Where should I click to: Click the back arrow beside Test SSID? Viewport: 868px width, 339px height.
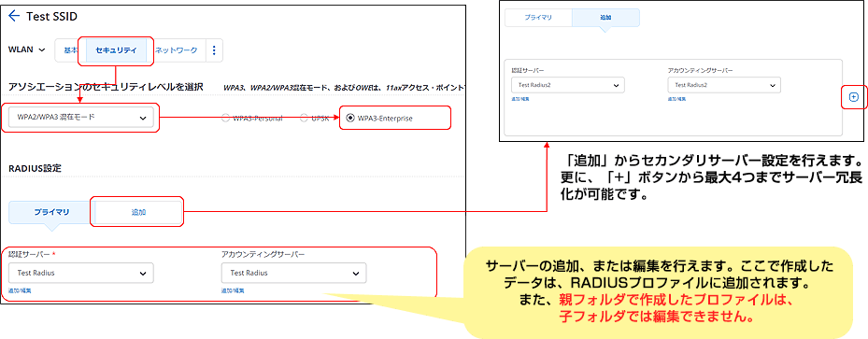point(14,16)
